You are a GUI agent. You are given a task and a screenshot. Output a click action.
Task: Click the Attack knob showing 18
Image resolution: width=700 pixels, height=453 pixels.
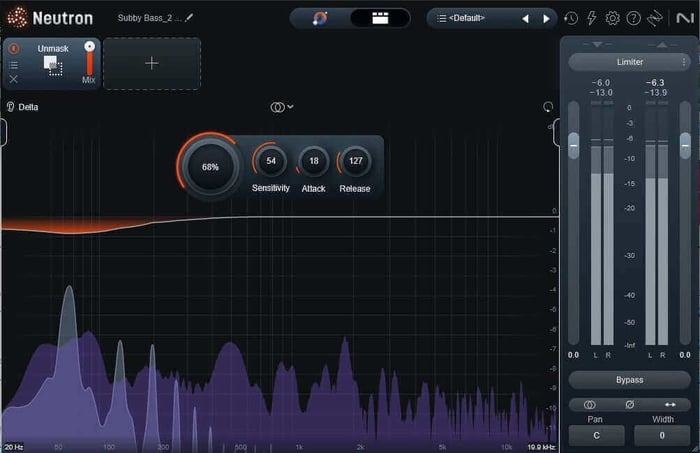point(314,161)
